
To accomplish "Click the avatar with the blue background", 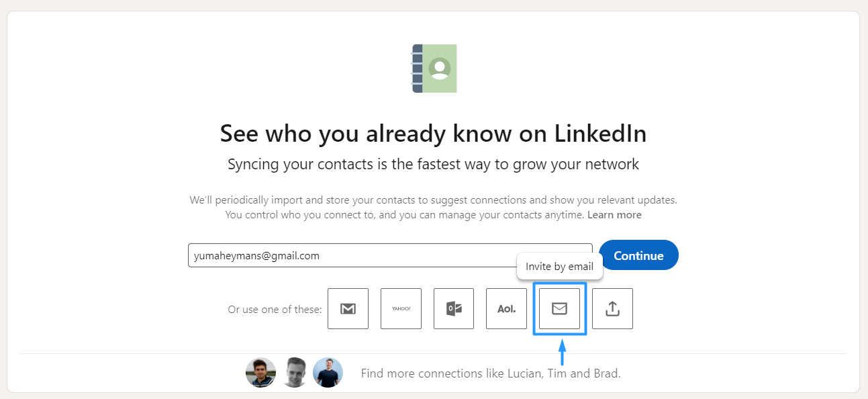I will [x=328, y=372].
